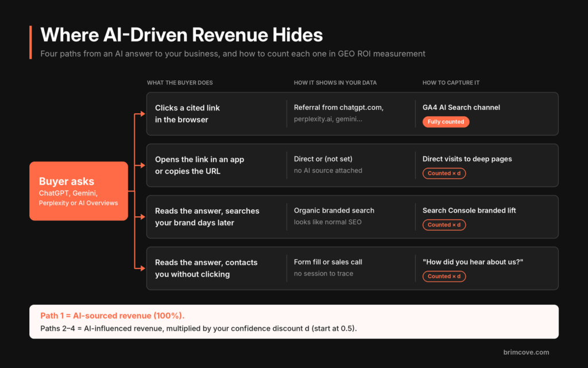Image resolution: width=588 pixels, height=368 pixels.
Task: Click 'Counted × d' badge under Search Console
Action: click(444, 225)
